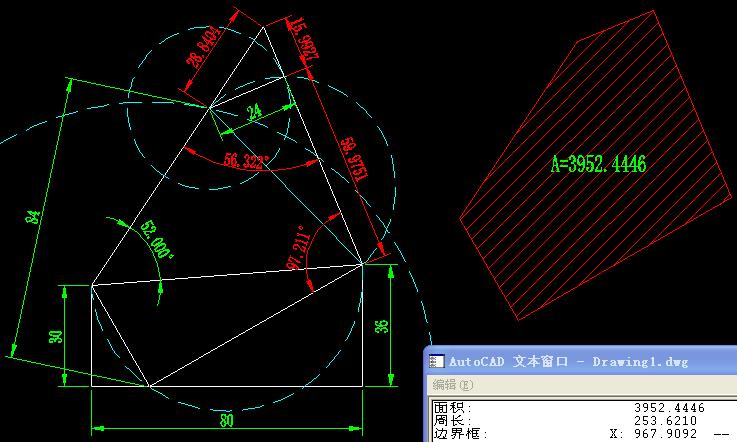
Task: Click the 周长: label in text window
Action: [x=452, y=420]
